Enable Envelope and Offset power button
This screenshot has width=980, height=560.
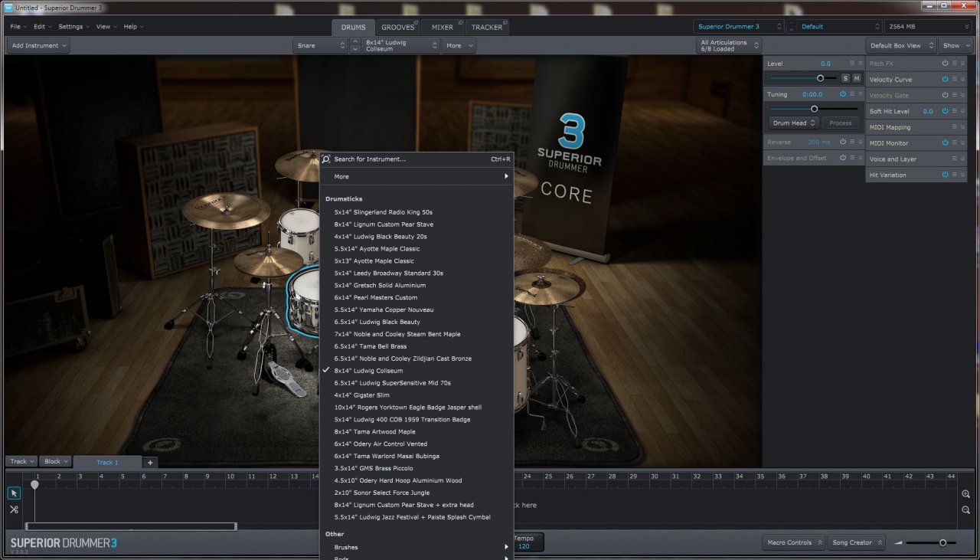coord(842,158)
